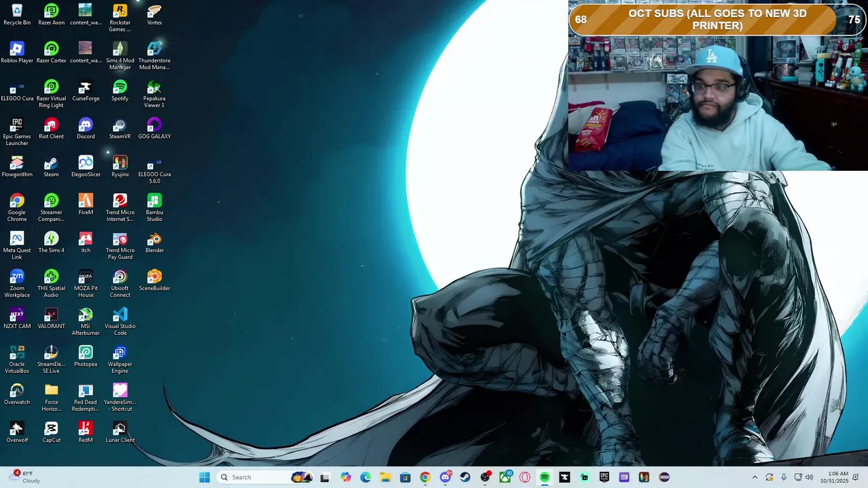
Task: Open YandereSim shortcut on desktop
Action: pyautogui.click(x=120, y=397)
